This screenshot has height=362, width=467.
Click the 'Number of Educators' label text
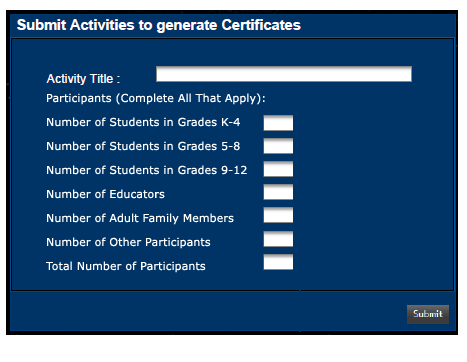(x=105, y=194)
